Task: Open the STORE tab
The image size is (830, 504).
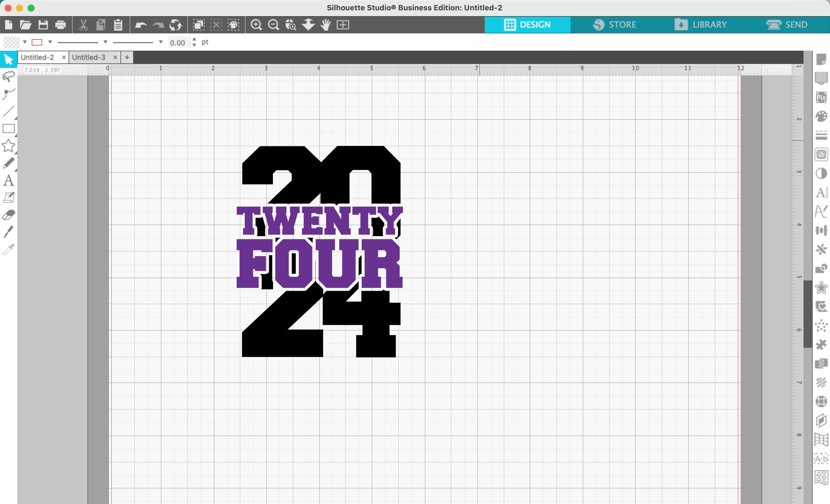Action: (x=615, y=24)
